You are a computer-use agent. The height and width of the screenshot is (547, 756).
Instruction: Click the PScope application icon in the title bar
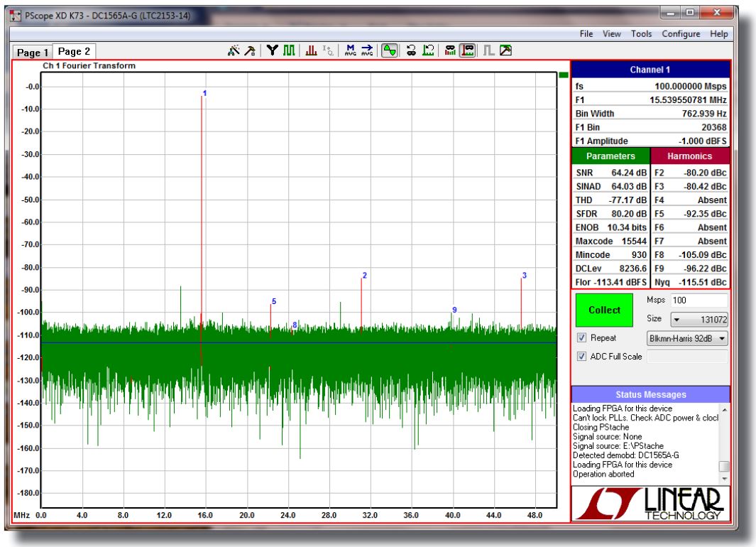[x=16, y=16]
